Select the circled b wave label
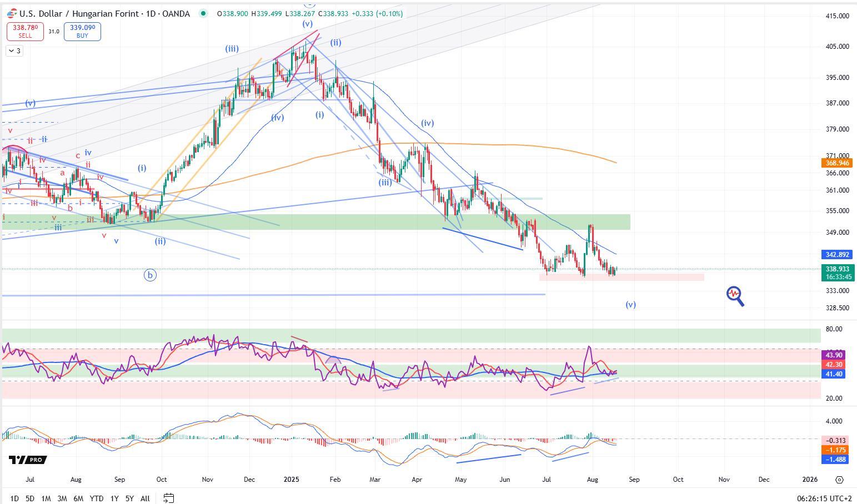The width and height of the screenshot is (857, 504). click(x=149, y=275)
